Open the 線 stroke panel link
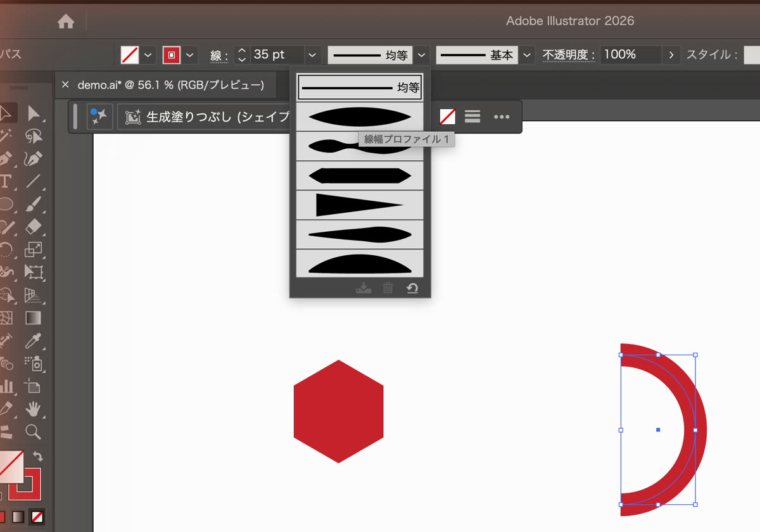Image resolution: width=760 pixels, height=532 pixels. [x=219, y=56]
